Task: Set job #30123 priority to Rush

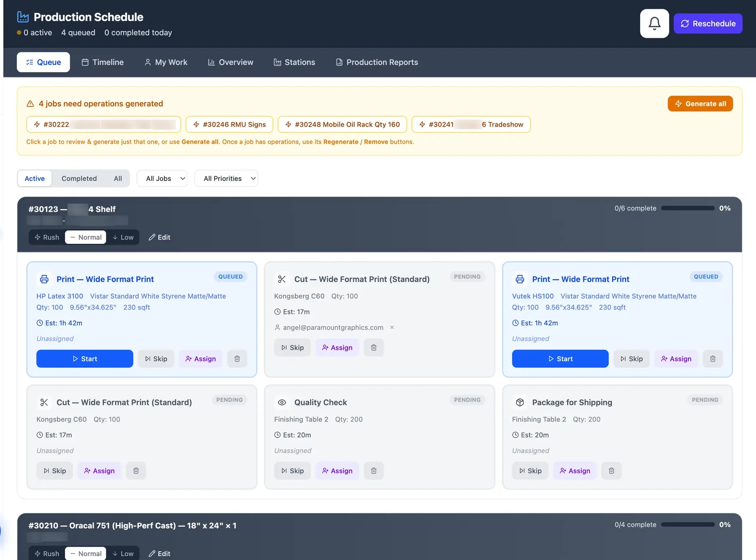Action: tap(47, 237)
